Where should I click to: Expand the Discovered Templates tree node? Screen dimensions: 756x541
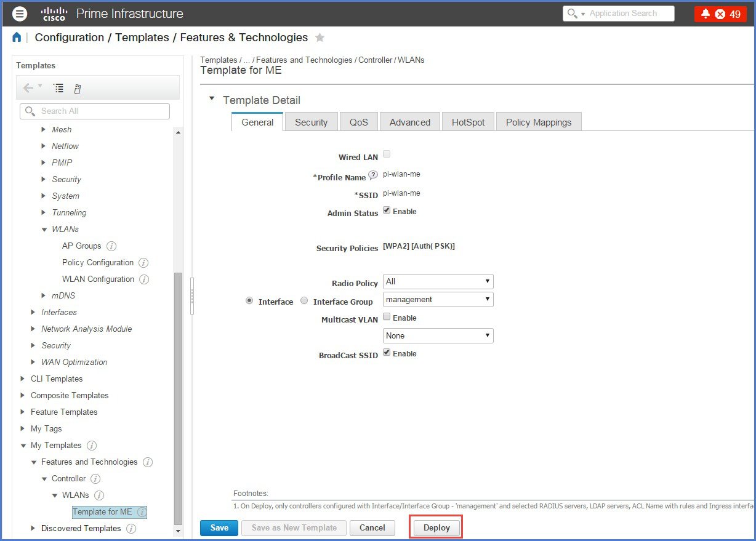click(33, 528)
